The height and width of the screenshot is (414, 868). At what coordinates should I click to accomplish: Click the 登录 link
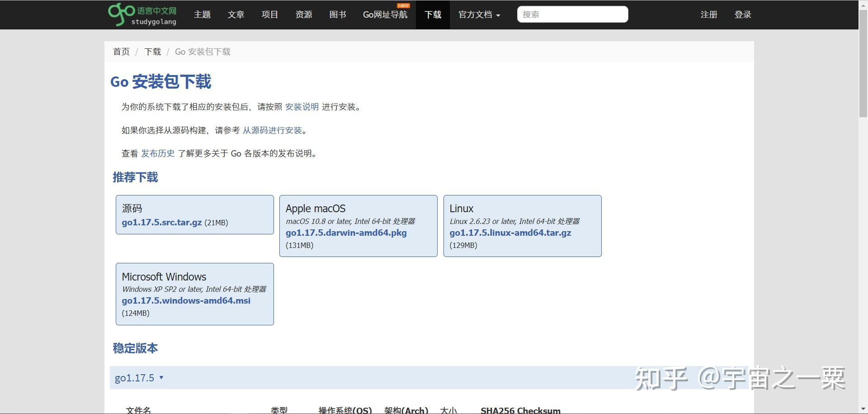[x=743, y=14]
